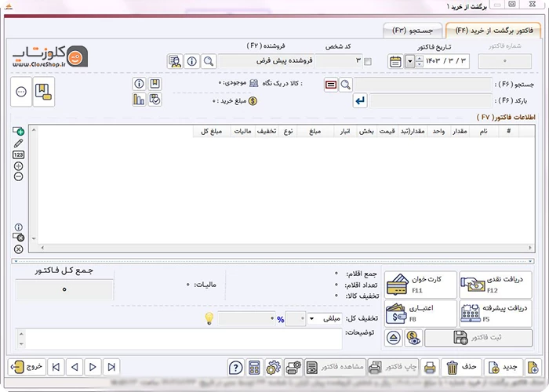The height and width of the screenshot is (392, 549).
Task: Click card reader F11 button
Action: click(x=420, y=284)
